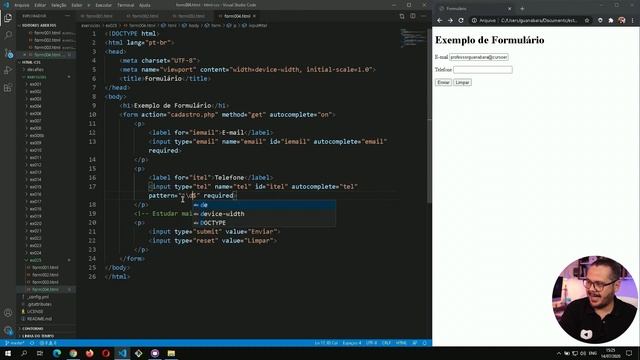Screen dimensions: 640x360
Task: Click the editor minimap preview
Action: (412, 38)
